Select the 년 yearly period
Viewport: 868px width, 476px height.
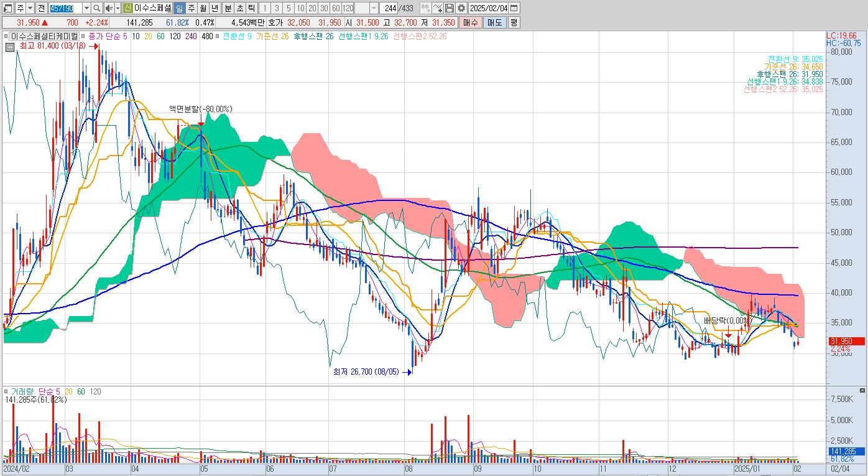point(215,8)
